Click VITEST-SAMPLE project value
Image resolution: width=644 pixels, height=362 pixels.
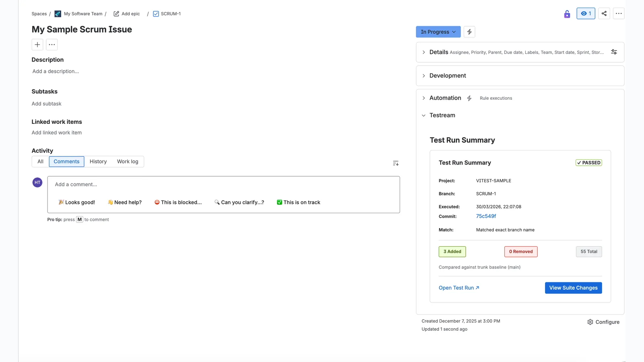493,181
